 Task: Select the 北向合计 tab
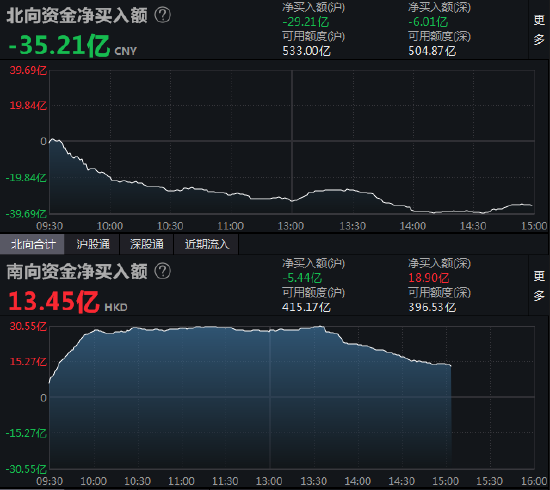(x=33, y=244)
